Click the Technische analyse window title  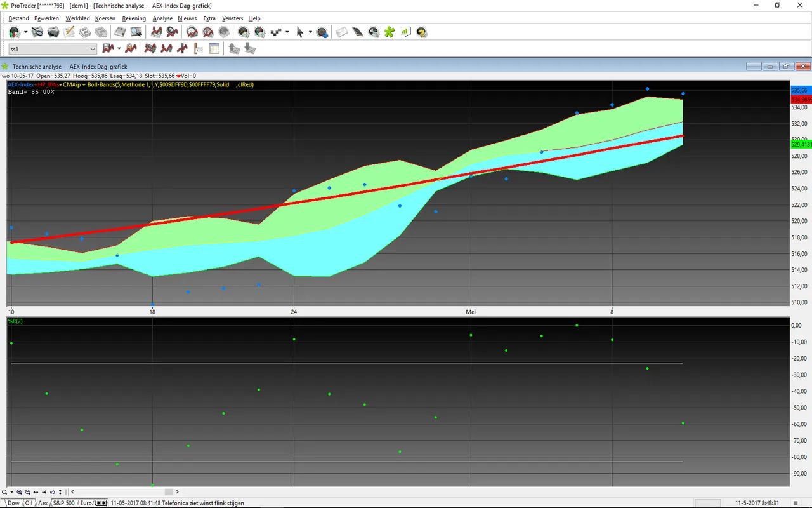[x=70, y=66]
